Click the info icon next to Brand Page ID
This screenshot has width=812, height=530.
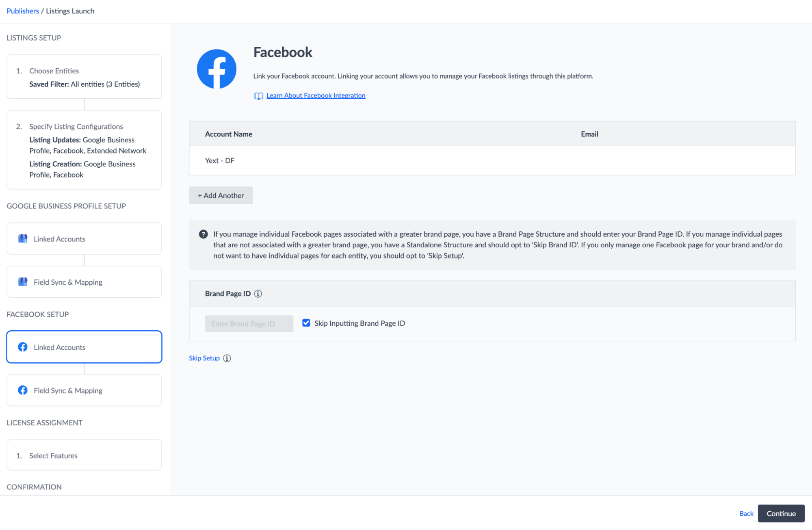pos(258,294)
